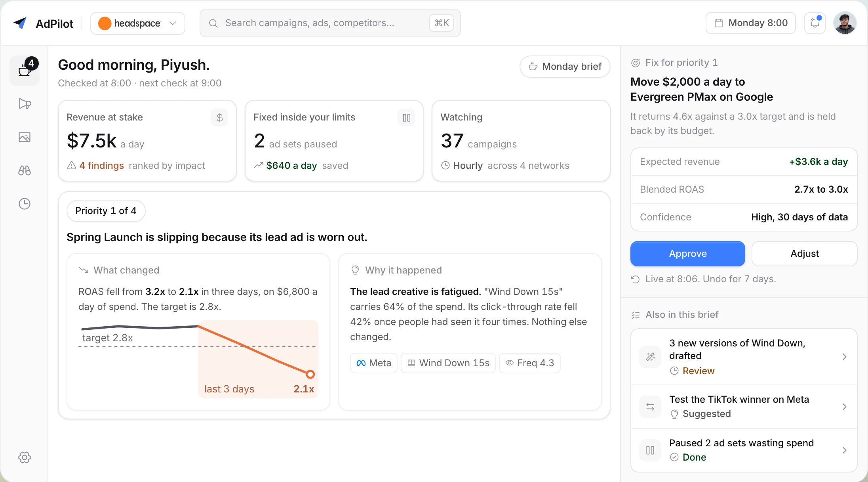Open the Monday brief button

click(x=565, y=67)
